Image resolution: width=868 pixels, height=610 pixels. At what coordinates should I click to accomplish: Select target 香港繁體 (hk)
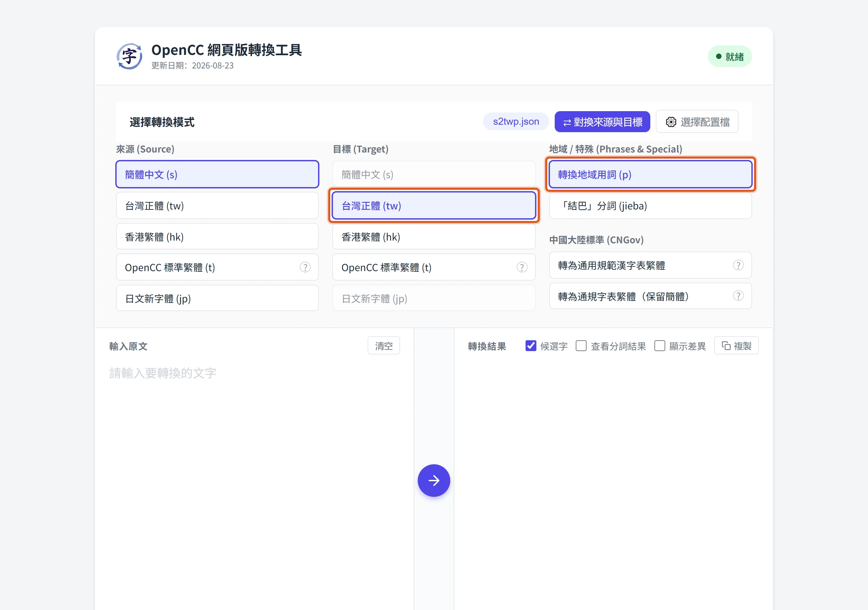434,237
